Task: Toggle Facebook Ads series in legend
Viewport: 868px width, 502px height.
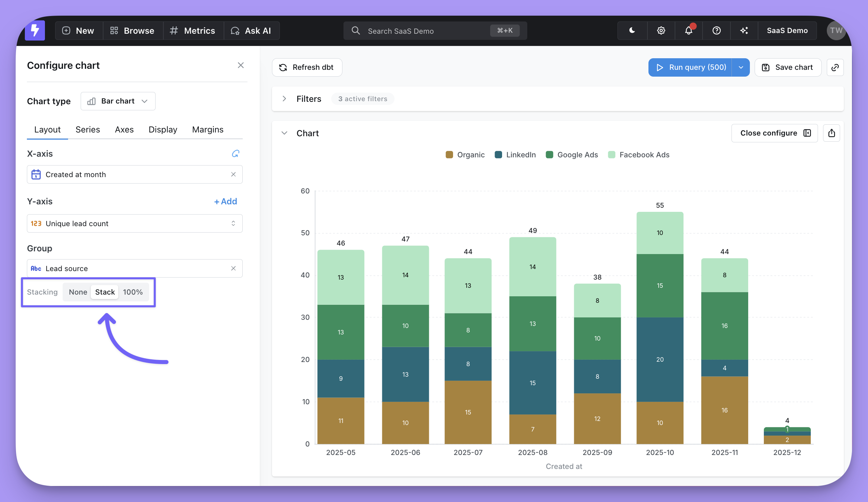Action: pos(639,155)
